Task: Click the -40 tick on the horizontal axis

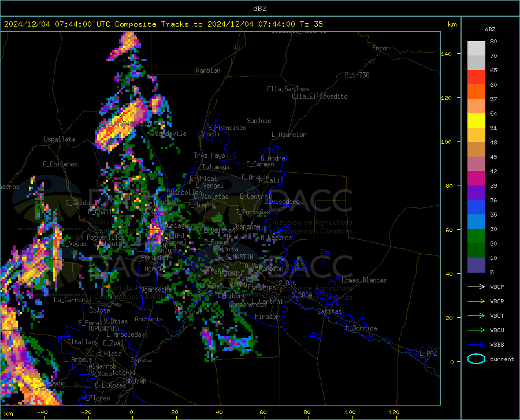Action: pos(42,412)
